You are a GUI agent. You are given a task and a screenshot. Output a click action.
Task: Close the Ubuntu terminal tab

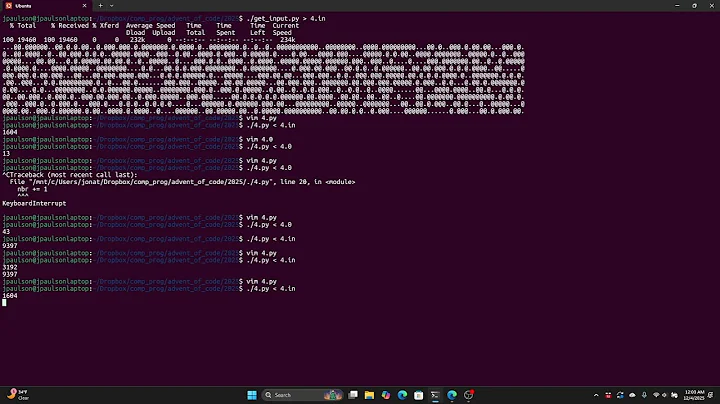[84, 6]
